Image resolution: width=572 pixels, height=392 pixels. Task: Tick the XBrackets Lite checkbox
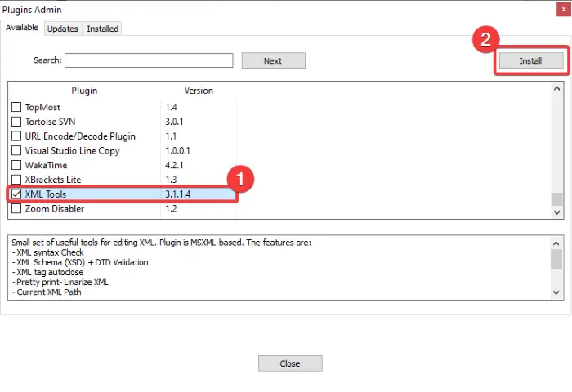point(16,180)
